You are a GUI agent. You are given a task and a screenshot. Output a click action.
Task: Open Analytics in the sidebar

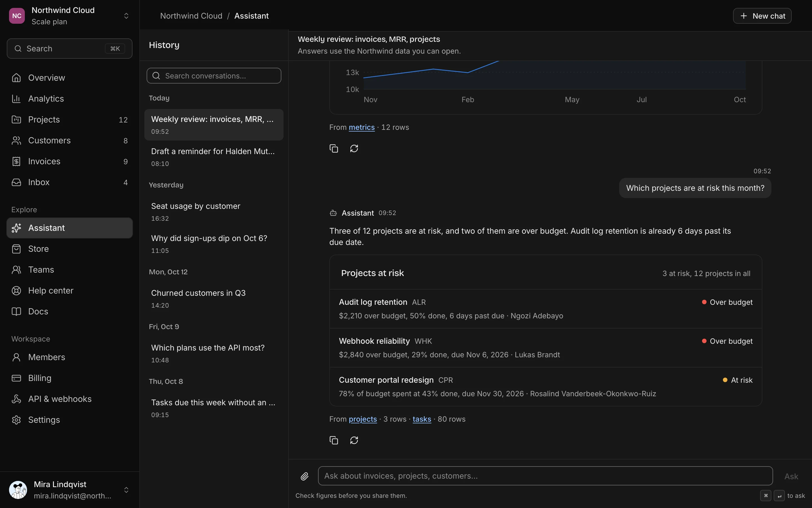69,98
